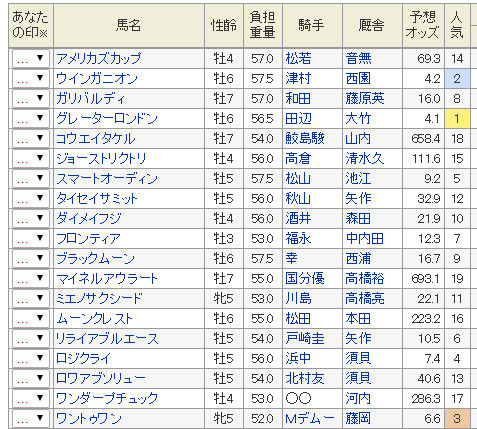Click the horse name リライアブルエース
Viewport: 477px width, 429px height.
107,339
